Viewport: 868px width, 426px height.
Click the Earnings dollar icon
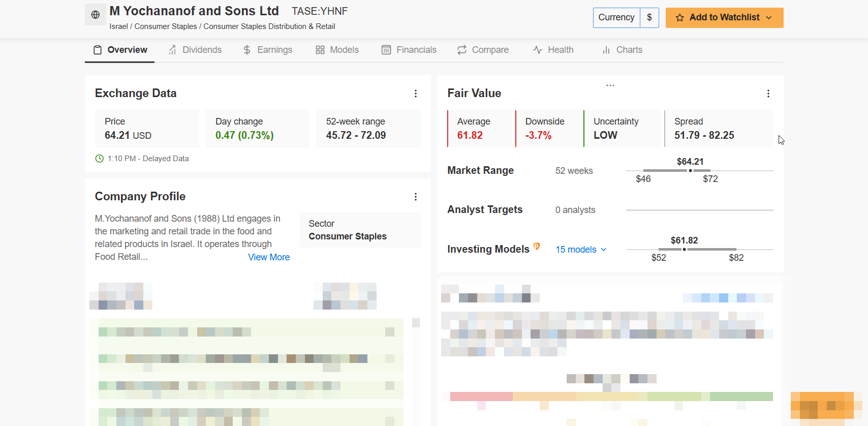247,50
